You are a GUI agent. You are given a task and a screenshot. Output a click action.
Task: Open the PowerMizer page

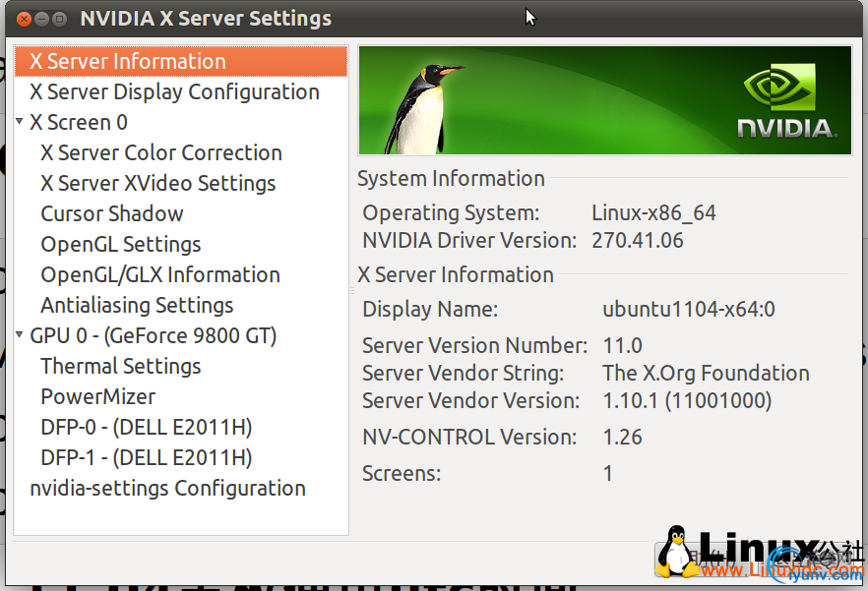pos(98,396)
